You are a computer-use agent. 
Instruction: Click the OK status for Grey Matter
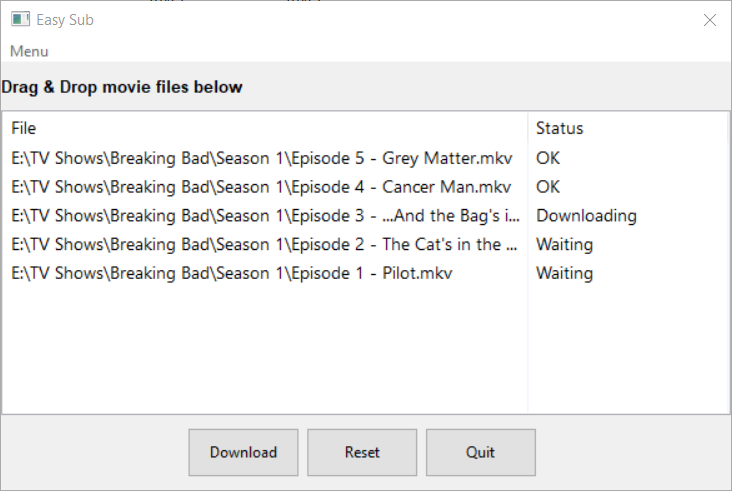point(548,157)
